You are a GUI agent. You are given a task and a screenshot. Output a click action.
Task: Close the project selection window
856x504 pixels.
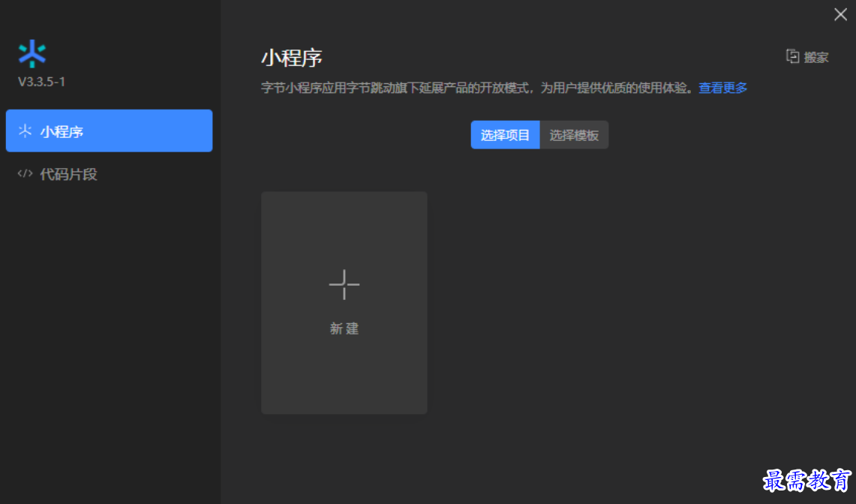840,14
